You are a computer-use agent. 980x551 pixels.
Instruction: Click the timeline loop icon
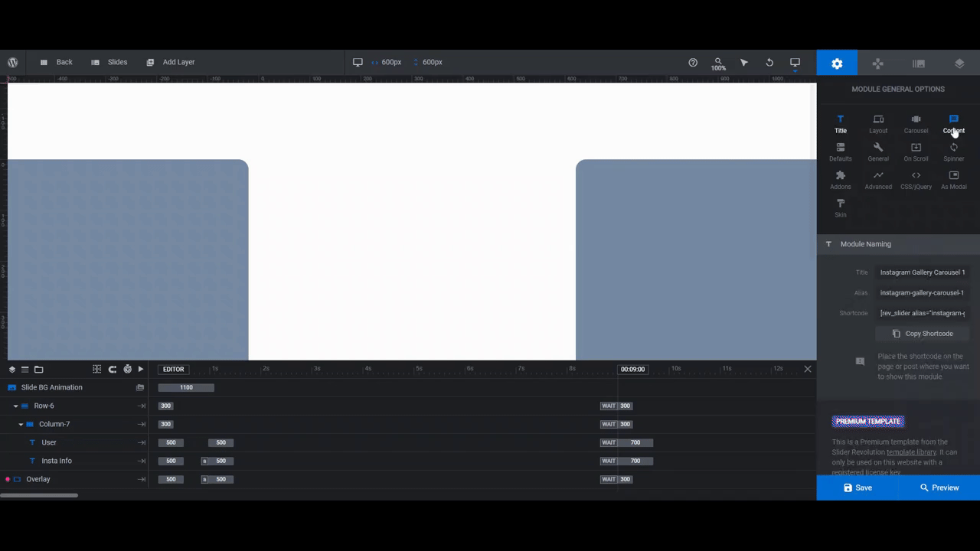(113, 369)
